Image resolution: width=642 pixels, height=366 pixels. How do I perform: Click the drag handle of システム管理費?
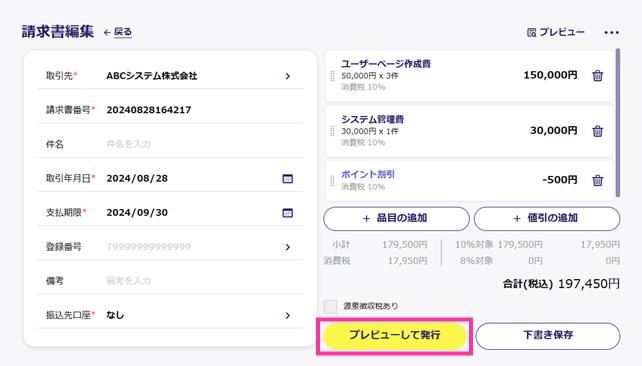click(332, 131)
